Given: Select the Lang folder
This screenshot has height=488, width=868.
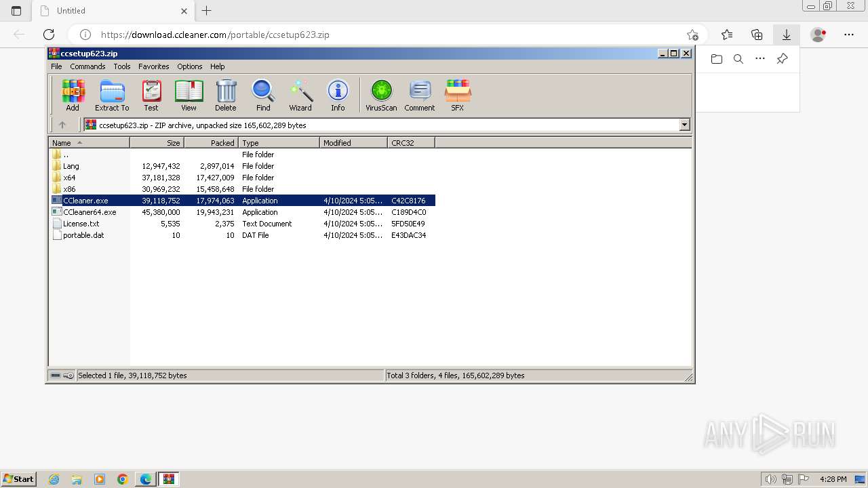Looking at the screenshot, I should (x=71, y=166).
